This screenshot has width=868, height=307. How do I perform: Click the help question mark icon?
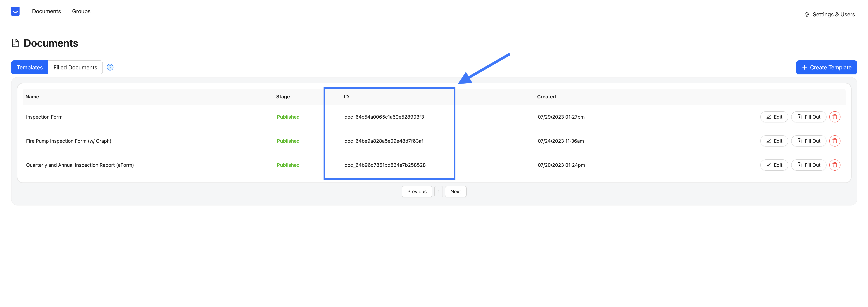110,67
